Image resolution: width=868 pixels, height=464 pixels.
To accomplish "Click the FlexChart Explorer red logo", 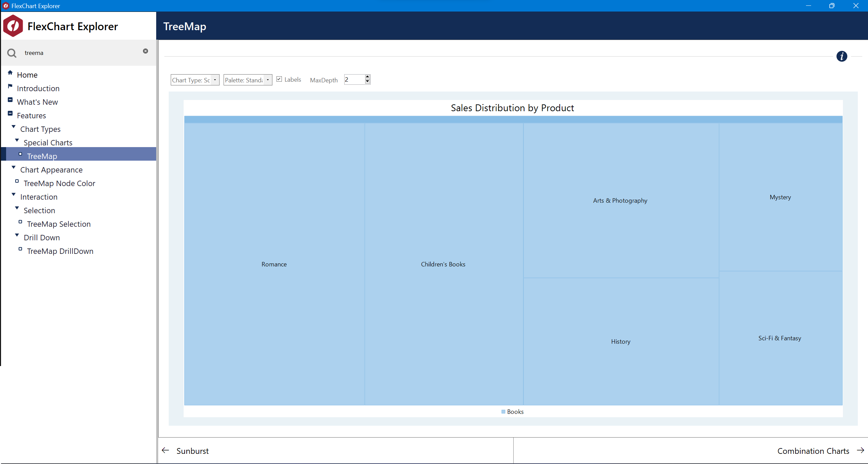I will 13,26.
